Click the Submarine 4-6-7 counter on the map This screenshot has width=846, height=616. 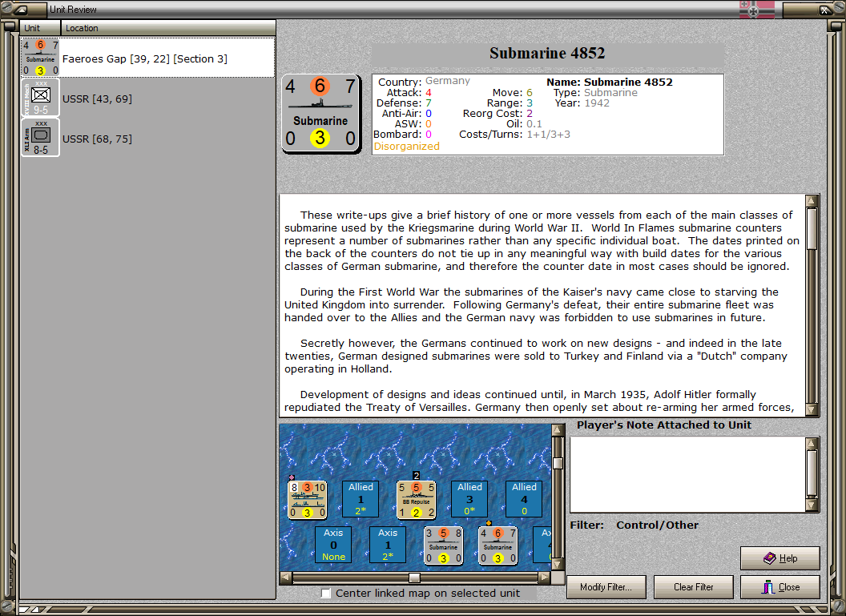click(498, 546)
